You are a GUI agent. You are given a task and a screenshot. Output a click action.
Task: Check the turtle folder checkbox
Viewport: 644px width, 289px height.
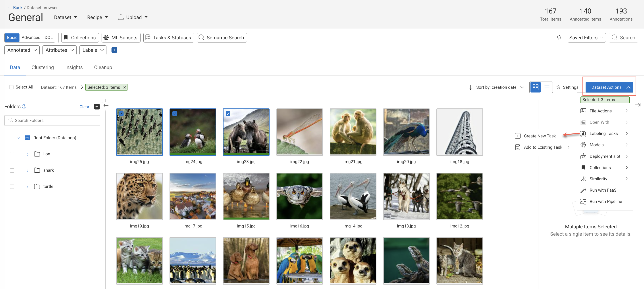pyautogui.click(x=12, y=187)
